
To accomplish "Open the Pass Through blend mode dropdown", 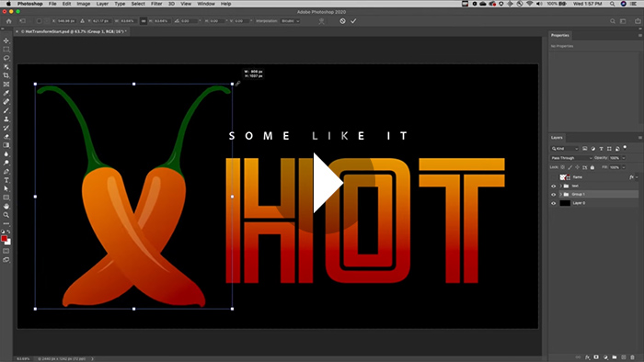I will [571, 158].
